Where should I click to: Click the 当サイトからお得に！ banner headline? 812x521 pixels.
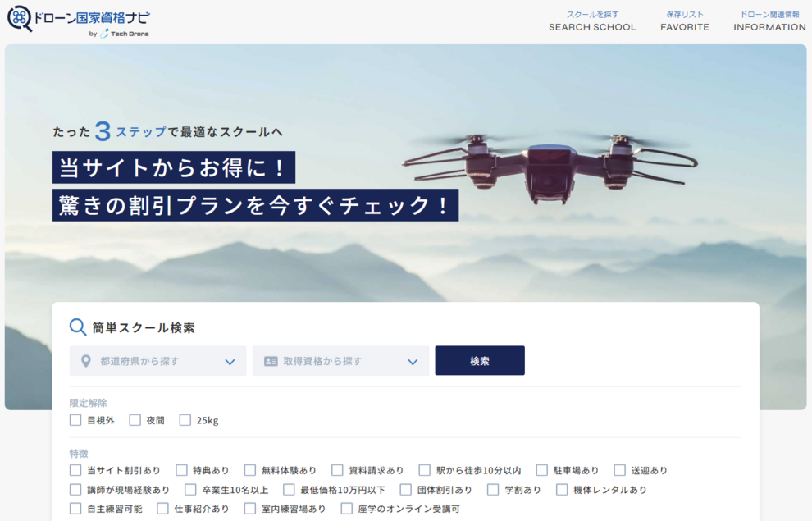174,167
